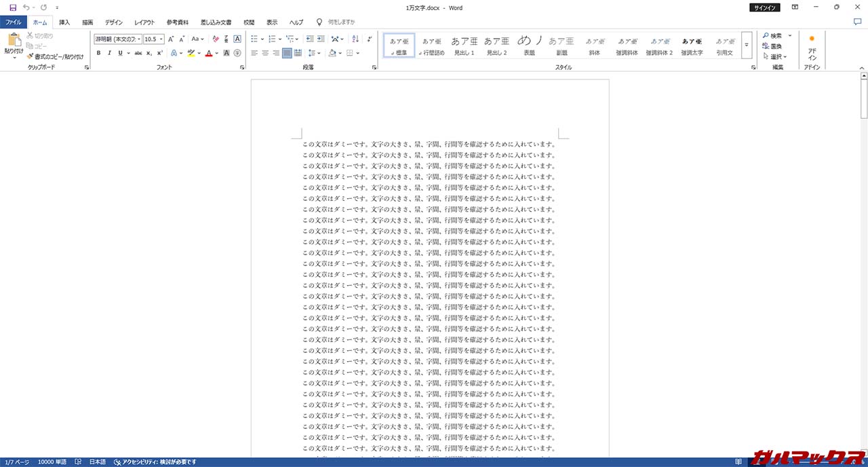The height and width of the screenshot is (467, 868).
Task: Click the comments speech bubble icon
Action: click(857, 22)
